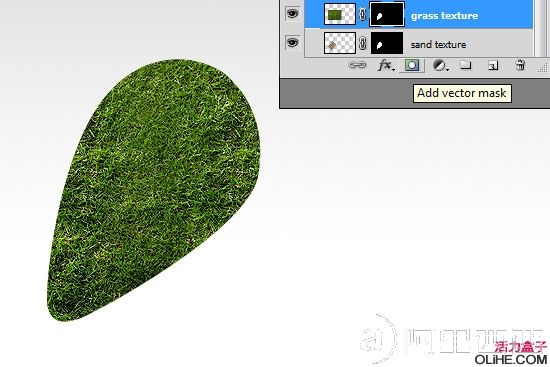
Task: Click the grass-filled shape on canvas
Action: tap(154, 189)
